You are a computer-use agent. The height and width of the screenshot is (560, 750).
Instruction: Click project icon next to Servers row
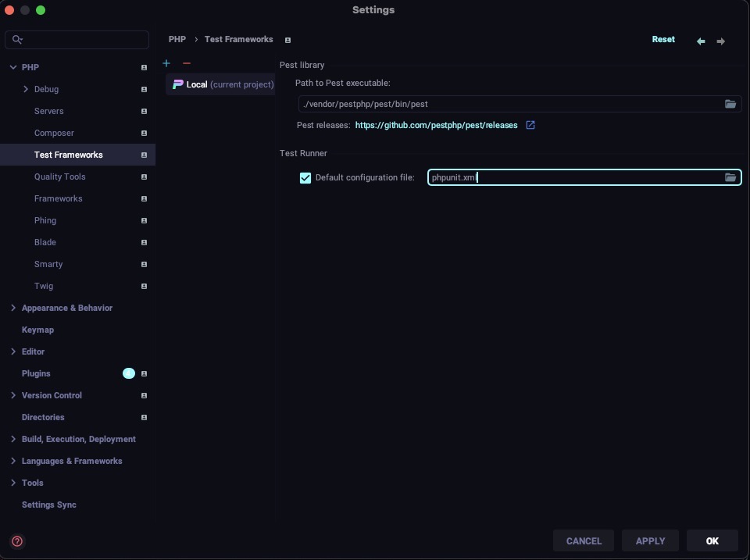(144, 111)
